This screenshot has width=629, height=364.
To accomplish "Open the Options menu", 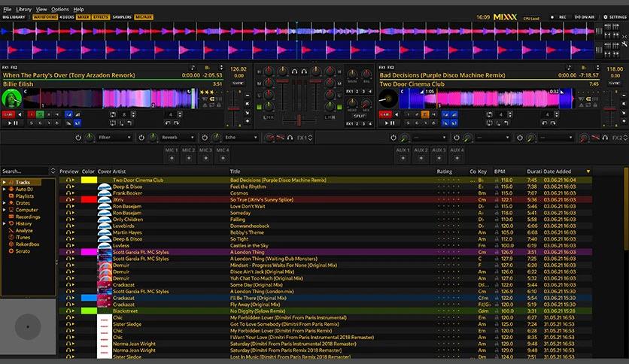I will click(59, 9).
